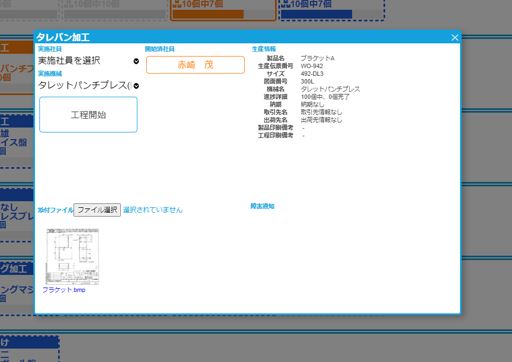
Task: Click the 選択されていません file status text
Action: 153,210
